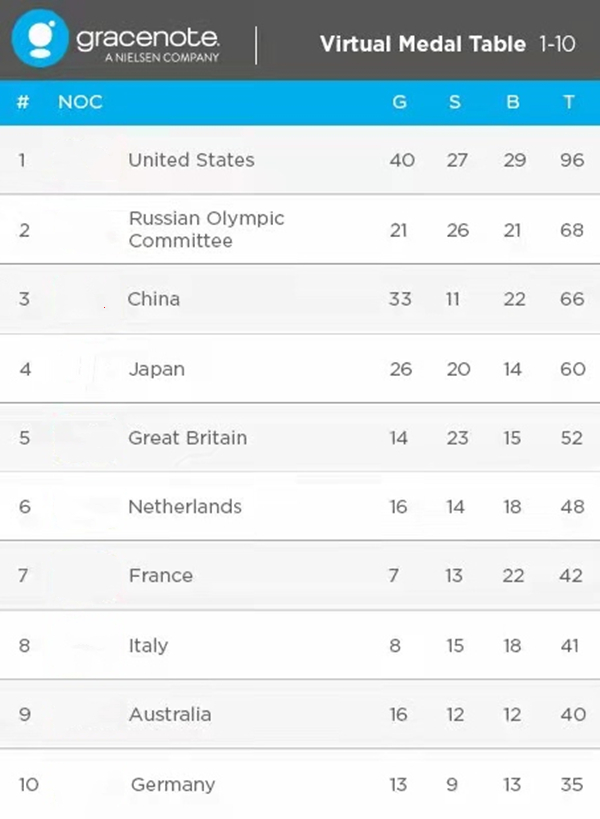Sort by the G gold column header
Image resolution: width=600 pixels, height=819 pixels.
pyautogui.click(x=399, y=102)
